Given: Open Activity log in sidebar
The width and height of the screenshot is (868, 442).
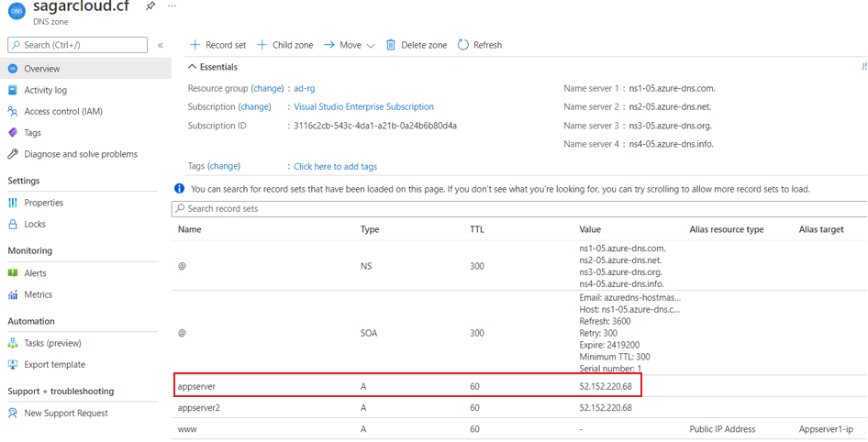Looking at the screenshot, I should point(45,90).
